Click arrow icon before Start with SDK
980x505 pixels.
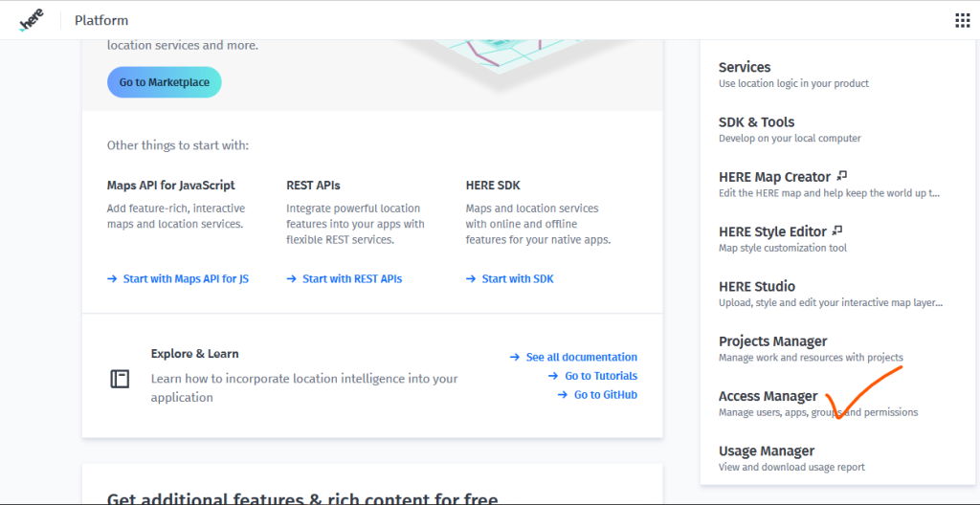[471, 278]
